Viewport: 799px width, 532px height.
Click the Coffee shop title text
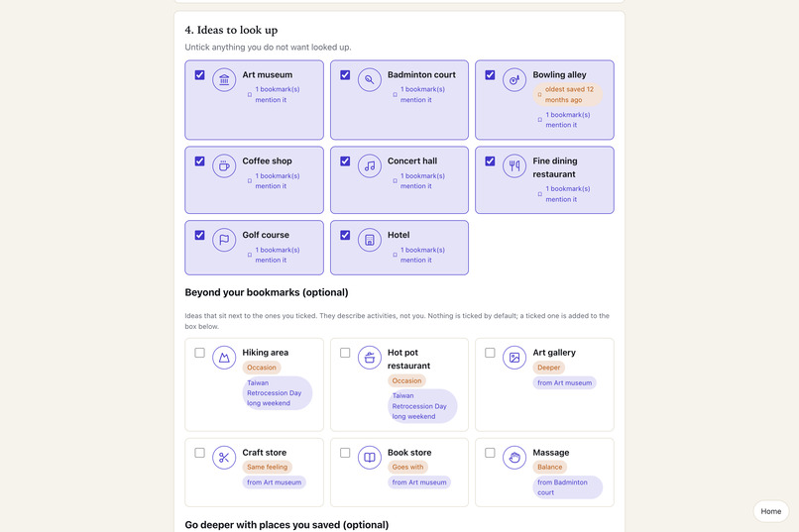coord(267,160)
